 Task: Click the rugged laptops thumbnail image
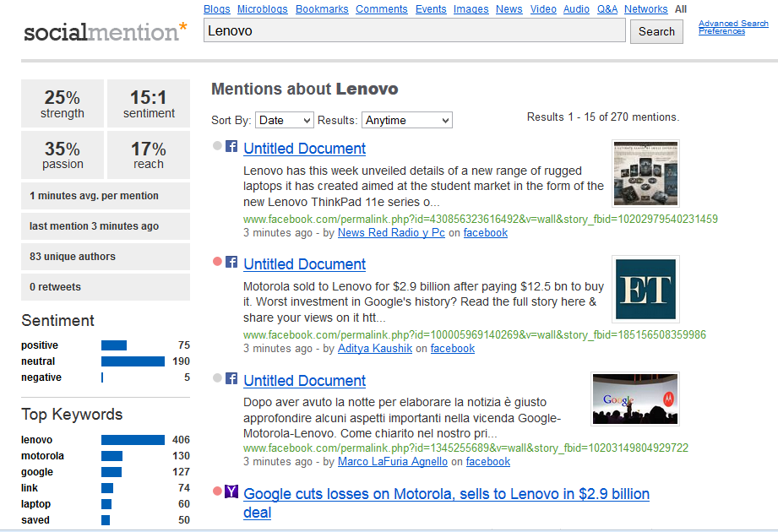click(x=645, y=173)
